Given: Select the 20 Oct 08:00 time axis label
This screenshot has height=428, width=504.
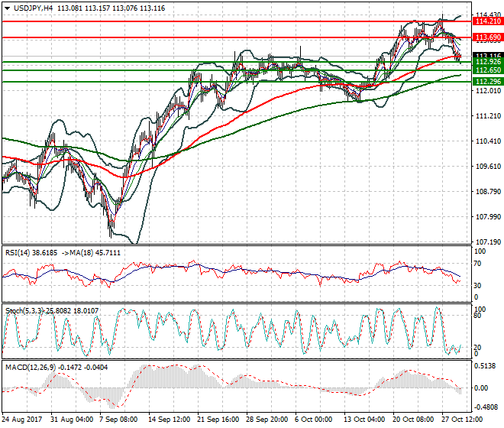Looking at the screenshot, I should (x=412, y=420).
